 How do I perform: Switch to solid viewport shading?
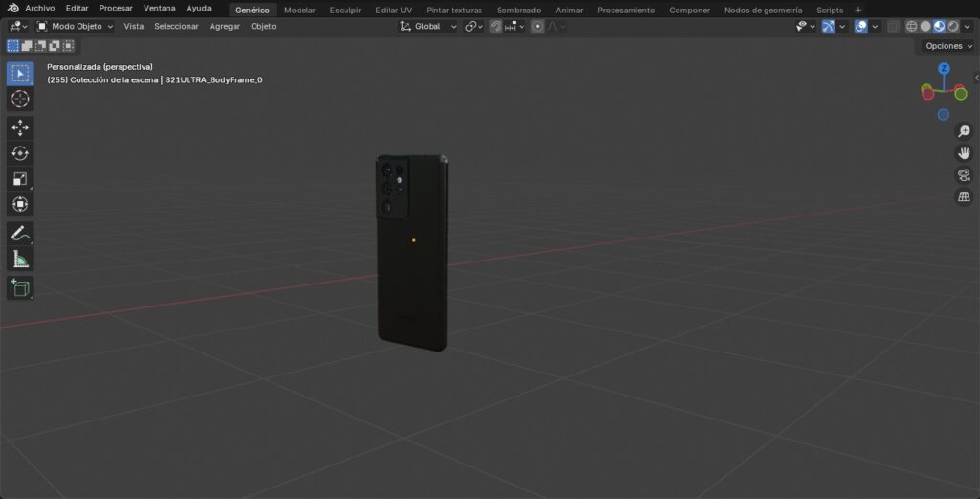925,26
